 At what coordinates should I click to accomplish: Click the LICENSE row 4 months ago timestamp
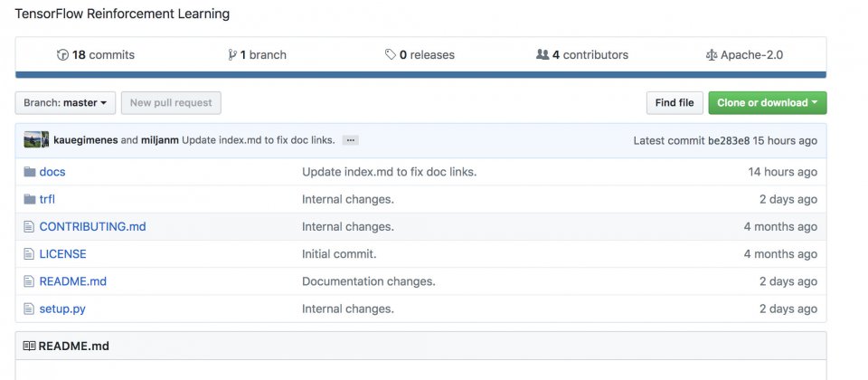coord(780,253)
